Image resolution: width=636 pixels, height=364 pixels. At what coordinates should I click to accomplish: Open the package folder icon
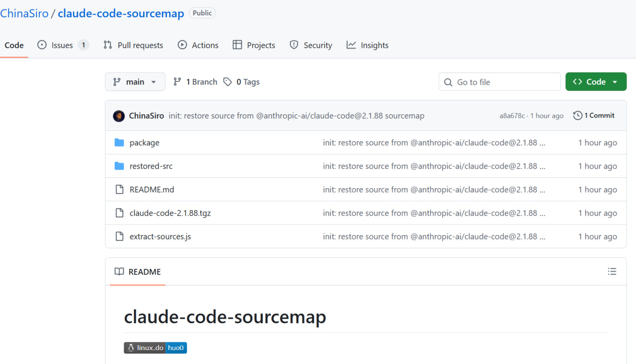click(119, 143)
